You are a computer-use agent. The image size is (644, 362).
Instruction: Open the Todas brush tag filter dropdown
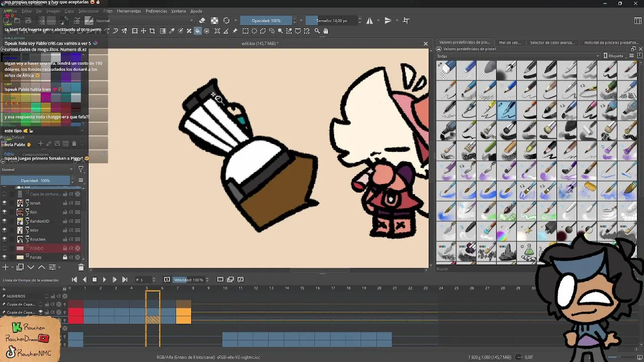(x=518, y=56)
